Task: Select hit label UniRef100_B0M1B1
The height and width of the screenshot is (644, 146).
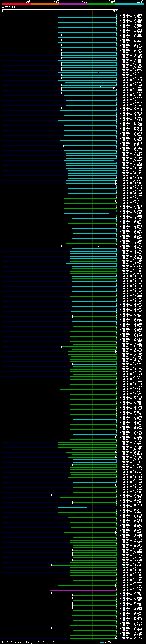Action: [131, 22]
